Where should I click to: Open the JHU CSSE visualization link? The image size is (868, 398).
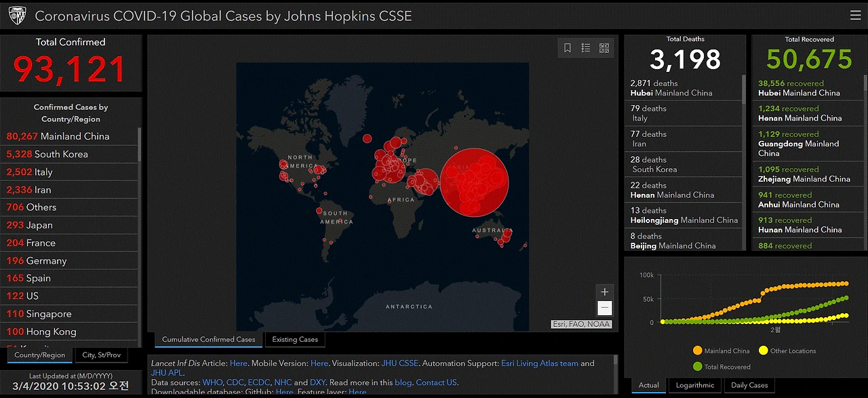pos(399,363)
